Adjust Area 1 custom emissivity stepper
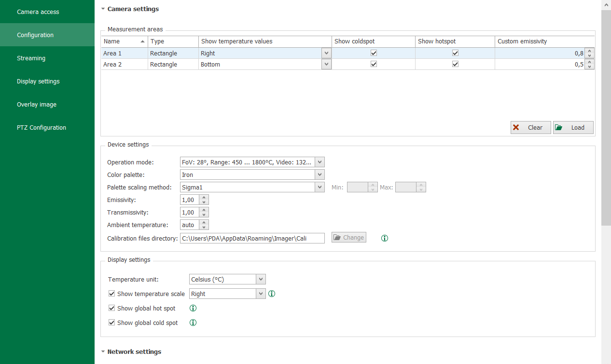611x364 pixels. coord(589,53)
